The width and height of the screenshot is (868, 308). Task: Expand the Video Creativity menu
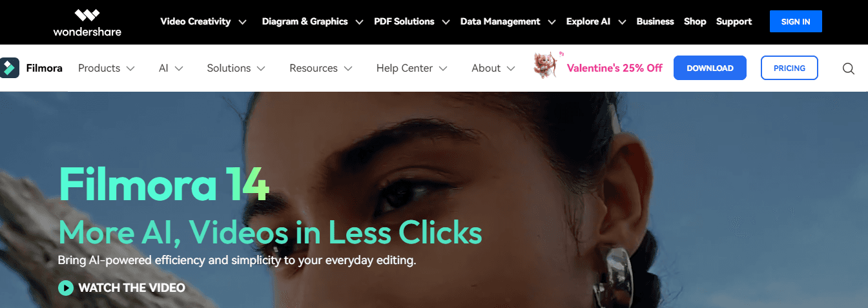tap(203, 21)
